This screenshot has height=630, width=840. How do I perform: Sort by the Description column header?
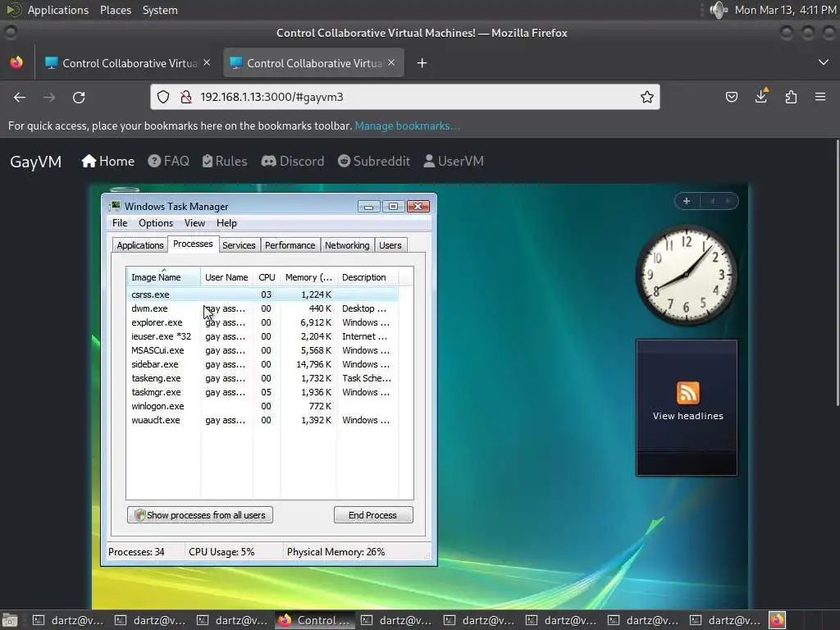[367, 277]
